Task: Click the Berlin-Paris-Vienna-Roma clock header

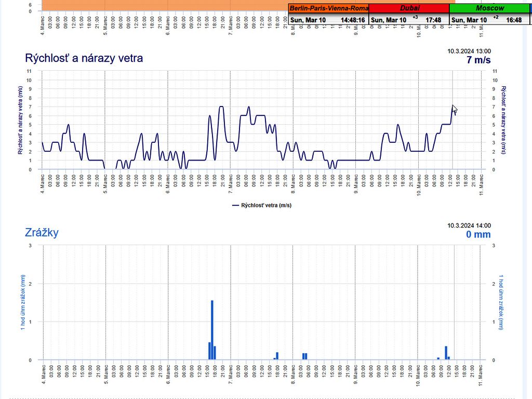Action: [x=329, y=9]
